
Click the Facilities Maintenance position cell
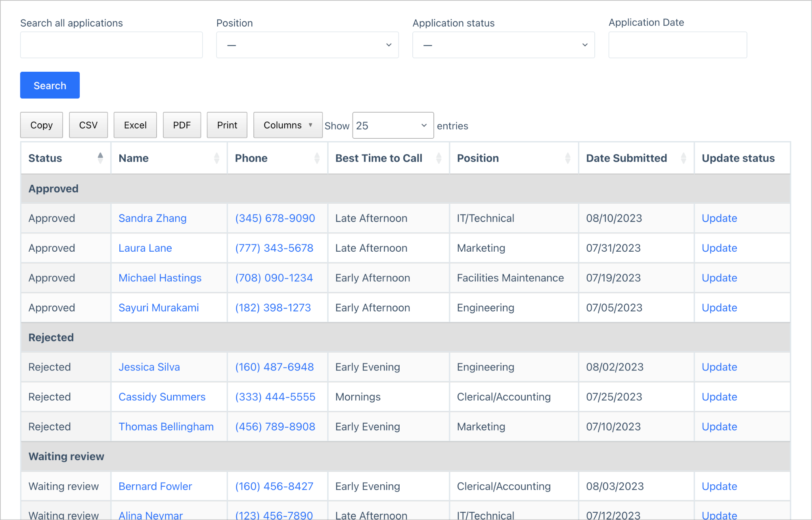pos(514,278)
